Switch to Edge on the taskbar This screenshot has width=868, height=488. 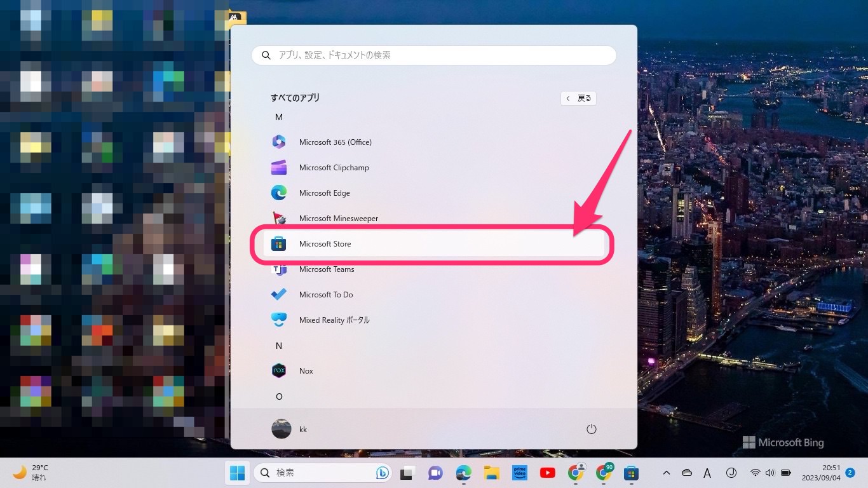tap(463, 473)
